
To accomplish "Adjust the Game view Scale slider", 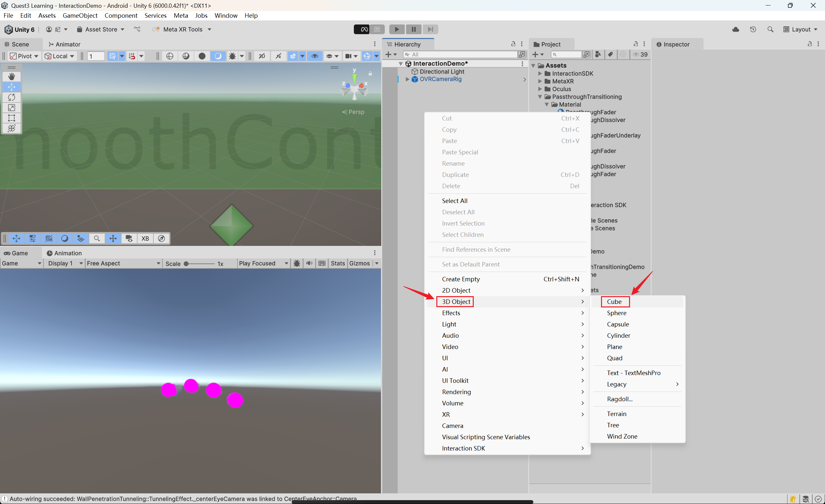I will tap(199, 264).
